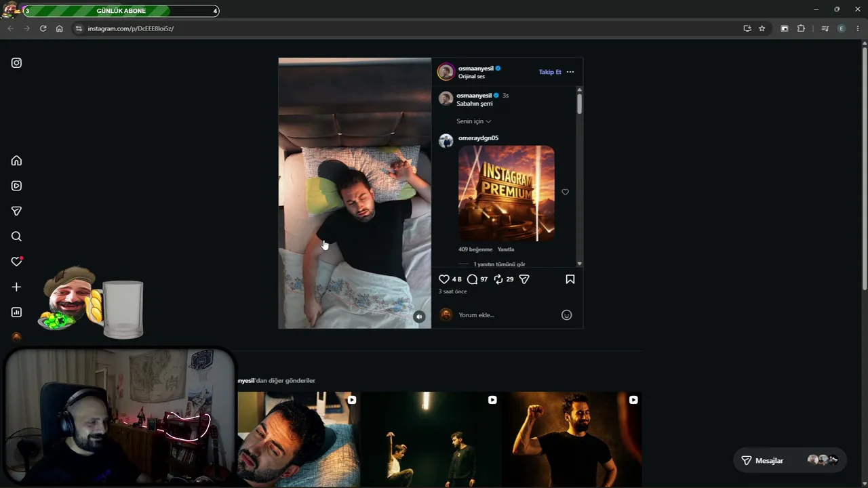Click the 'Yorum ekle...' comment field

coord(505,315)
